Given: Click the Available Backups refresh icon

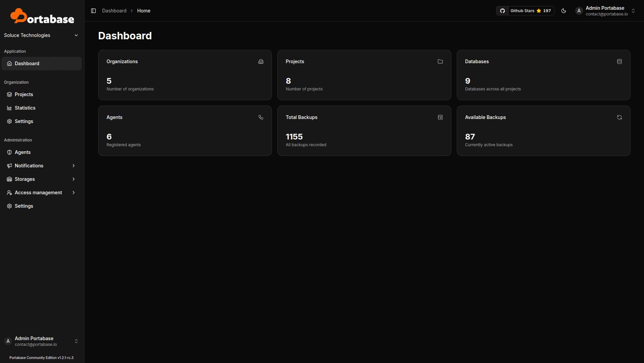Looking at the screenshot, I should 619,117.
